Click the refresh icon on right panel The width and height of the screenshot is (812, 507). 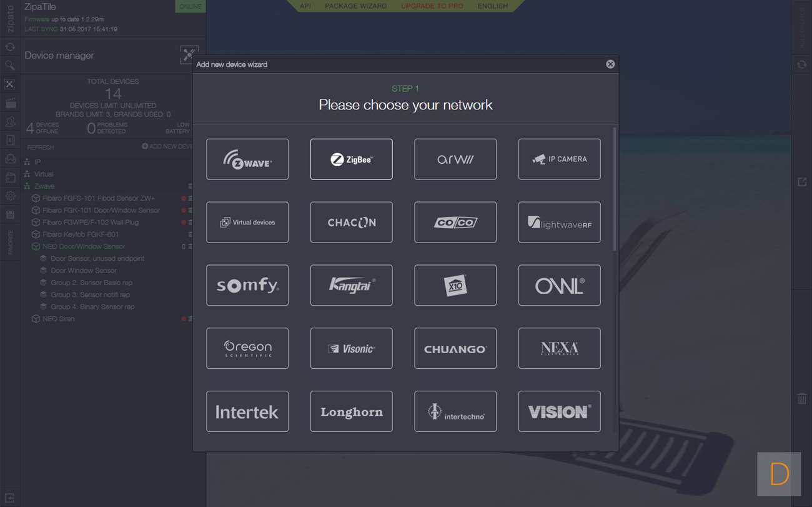click(x=802, y=64)
